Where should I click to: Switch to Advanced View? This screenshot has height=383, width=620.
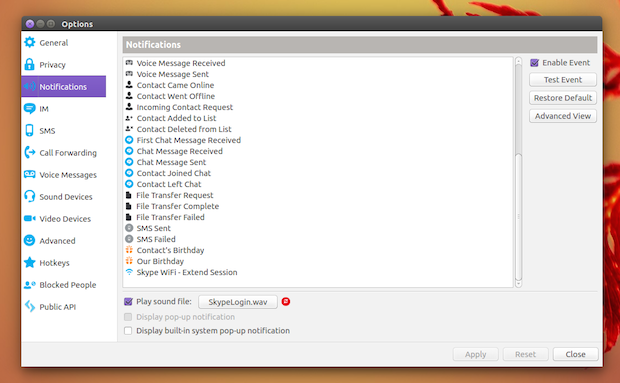563,116
